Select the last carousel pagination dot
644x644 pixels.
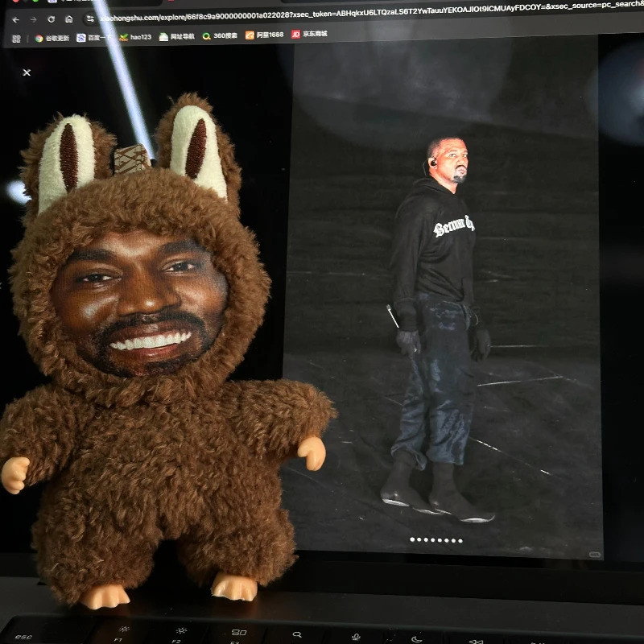pyautogui.click(x=460, y=539)
